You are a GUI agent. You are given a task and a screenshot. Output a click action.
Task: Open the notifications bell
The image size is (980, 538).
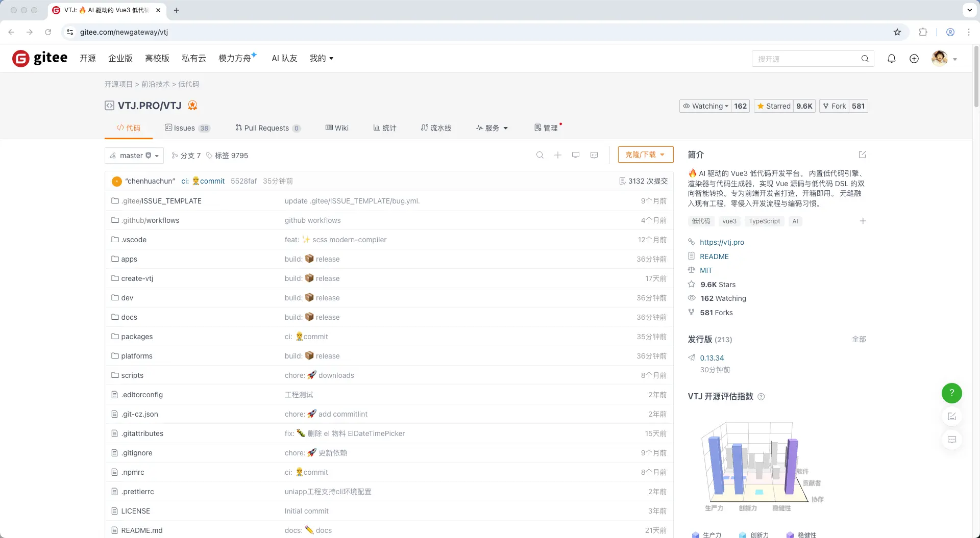pos(891,59)
